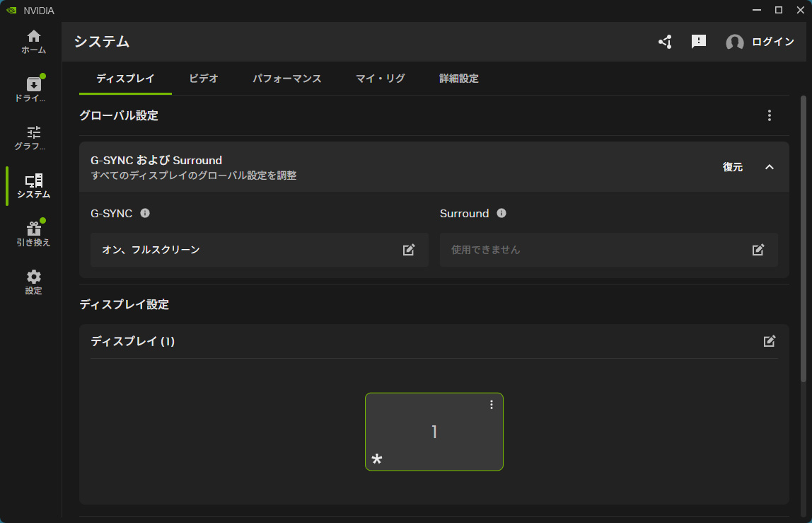The image size is (812, 523).
Task: Open the 引き換え gift sidebar item
Action: (34, 234)
